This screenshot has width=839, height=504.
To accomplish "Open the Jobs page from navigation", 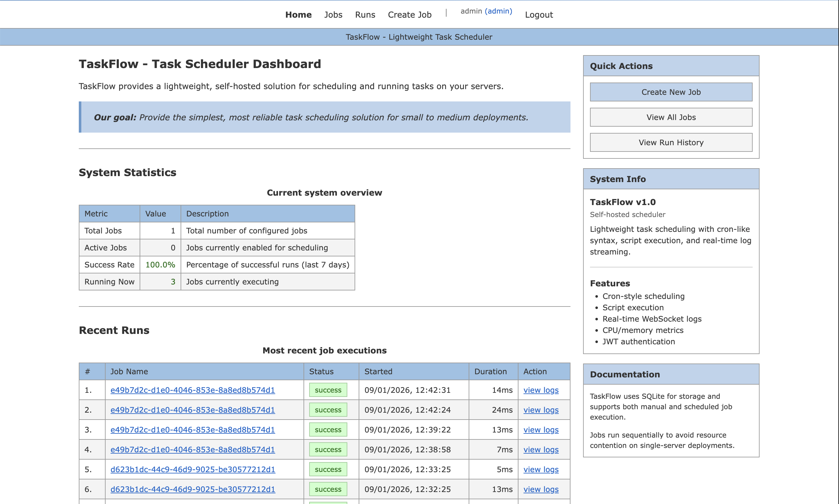I will [333, 14].
